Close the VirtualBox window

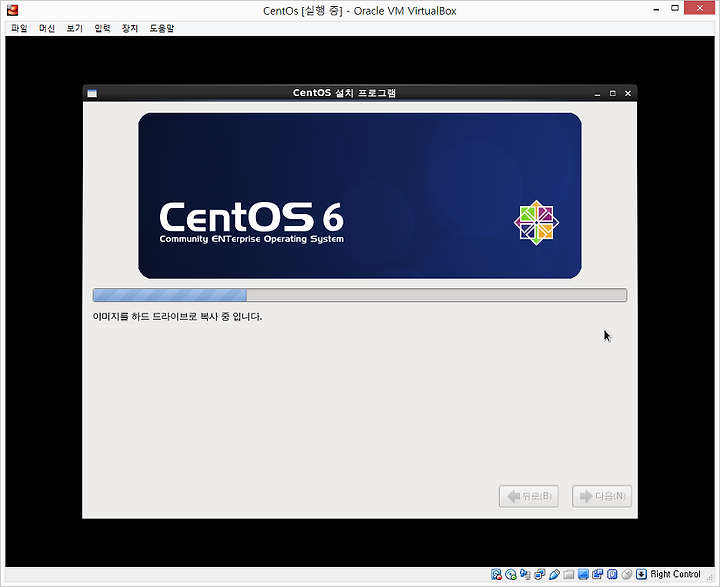tap(699, 8)
